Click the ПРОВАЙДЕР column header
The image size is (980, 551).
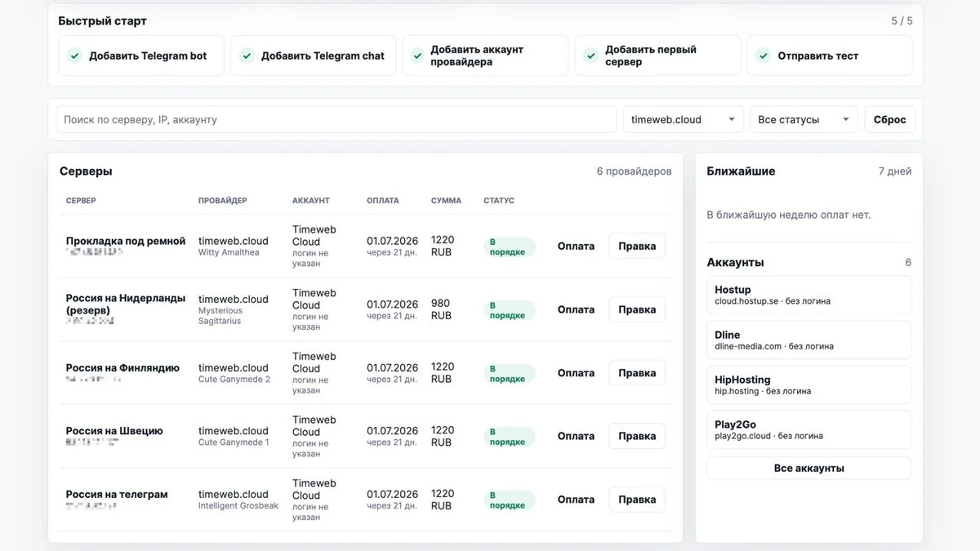point(223,201)
